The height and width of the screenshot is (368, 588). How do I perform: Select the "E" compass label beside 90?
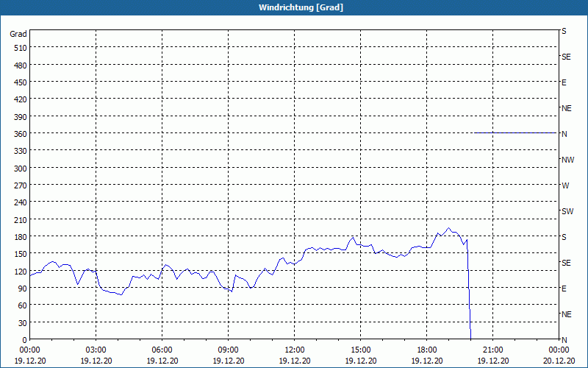coord(564,289)
